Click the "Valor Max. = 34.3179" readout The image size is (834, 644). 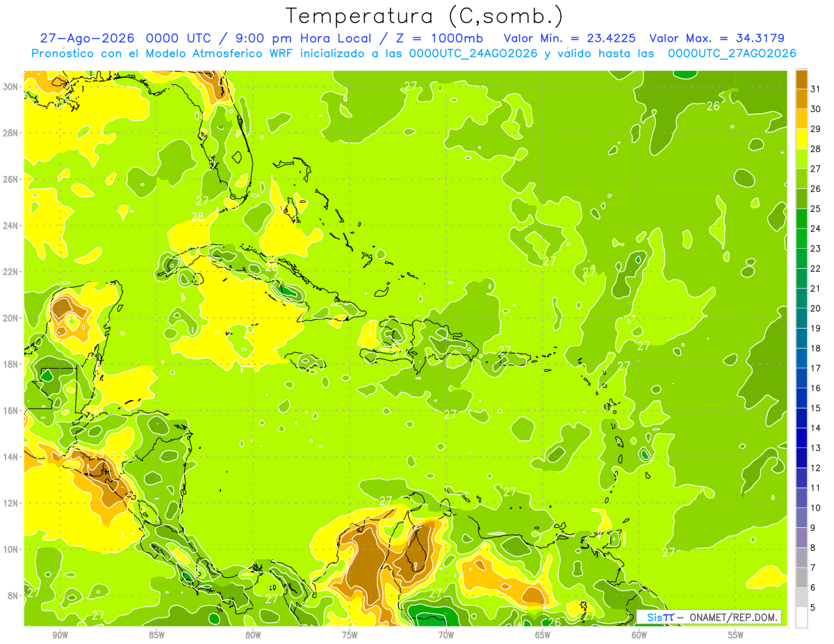point(717,38)
